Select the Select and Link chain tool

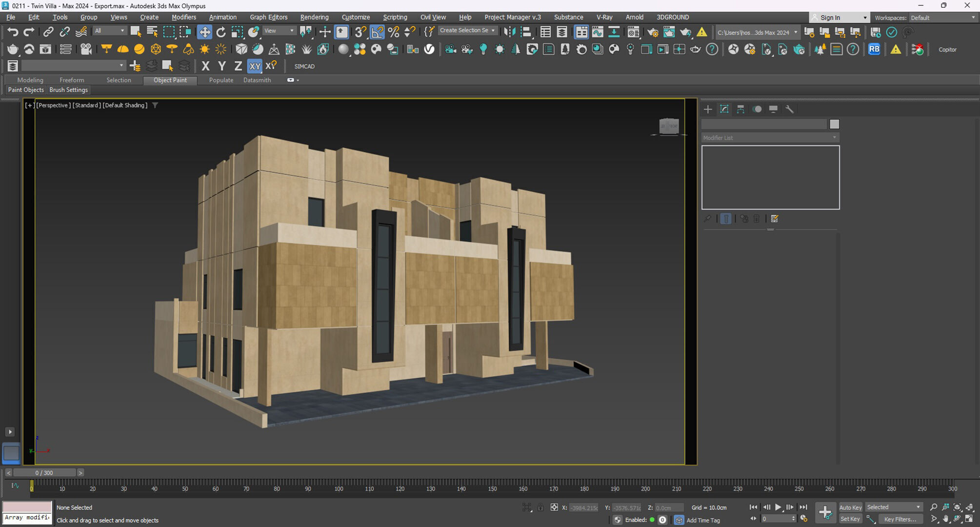(48, 32)
